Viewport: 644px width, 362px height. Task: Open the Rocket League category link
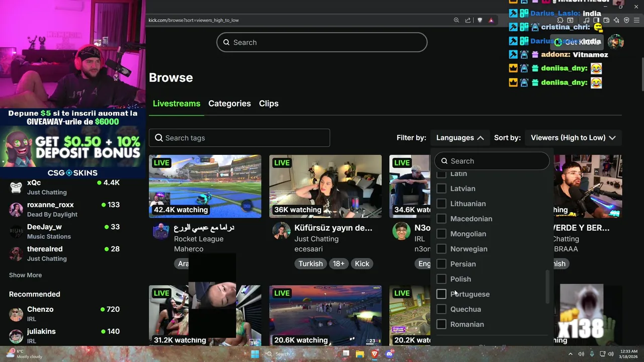[x=199, y=239]
